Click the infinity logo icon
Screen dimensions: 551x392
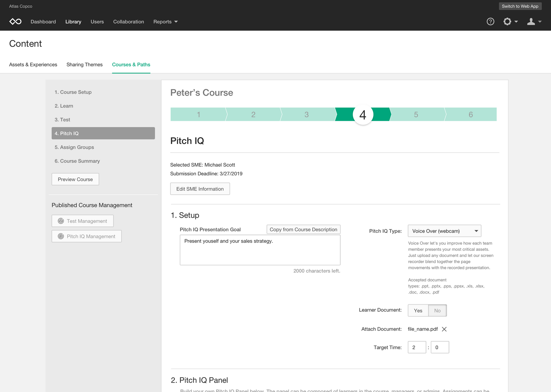click(15, 22)
